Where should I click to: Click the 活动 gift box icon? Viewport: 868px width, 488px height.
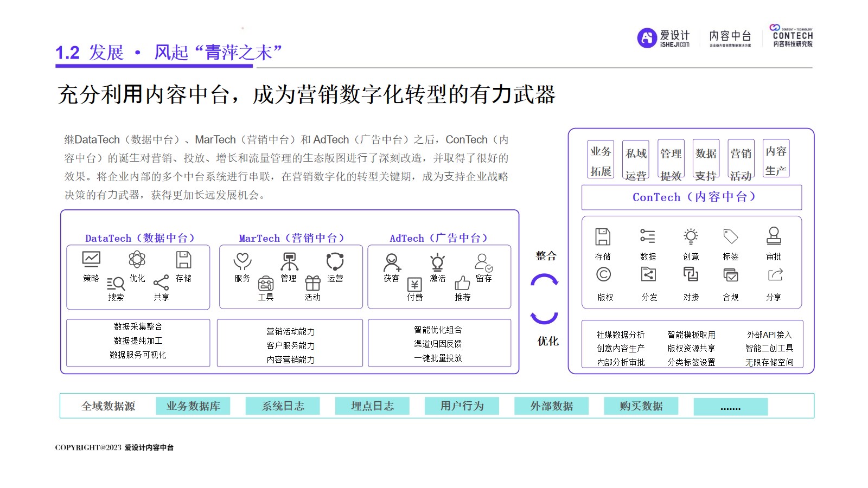click(x=312, y=283)
